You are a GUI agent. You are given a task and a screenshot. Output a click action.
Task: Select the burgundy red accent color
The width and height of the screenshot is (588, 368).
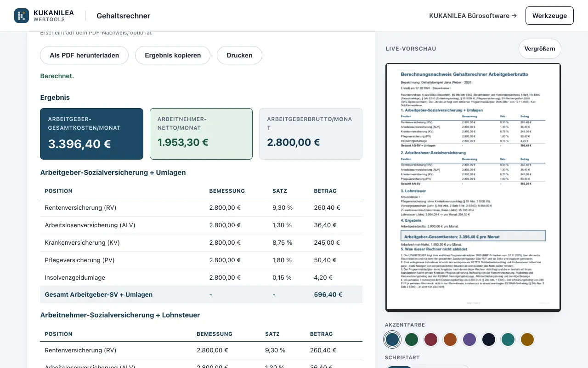[x=431, y=339]
